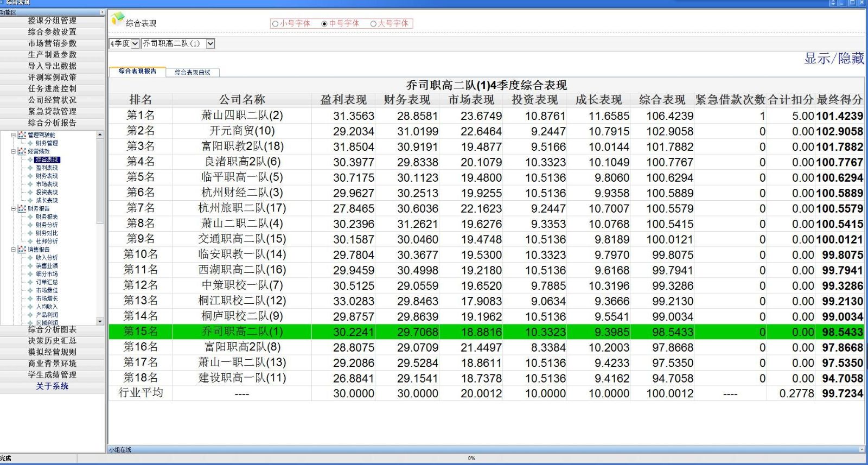Switch to the 综合表现曲线 tab
The image size is (868, 465).
[x=192, y=72]
